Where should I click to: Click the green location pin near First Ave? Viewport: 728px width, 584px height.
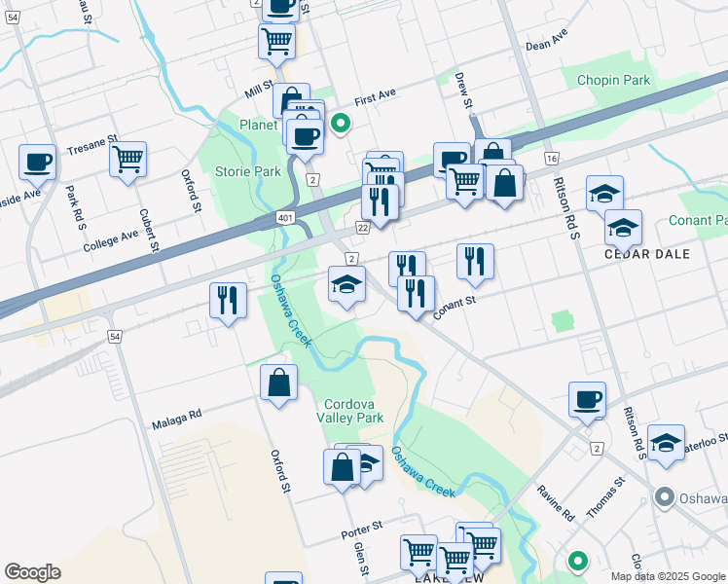(341, 125)
